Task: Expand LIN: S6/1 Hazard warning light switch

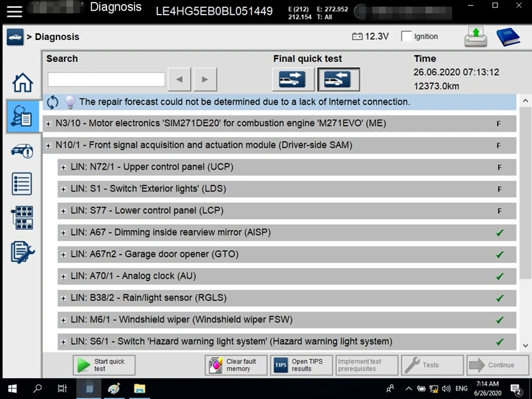Action: tap(63, 342)
